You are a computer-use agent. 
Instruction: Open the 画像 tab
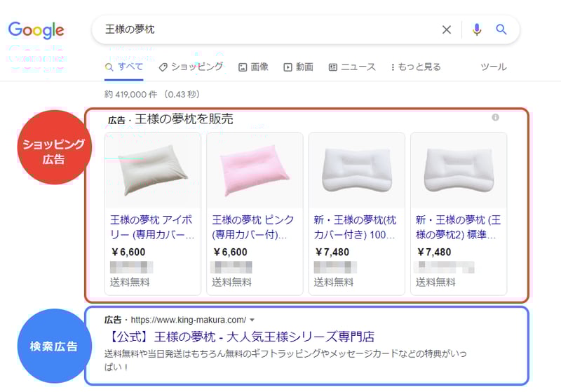pos(253,67)
